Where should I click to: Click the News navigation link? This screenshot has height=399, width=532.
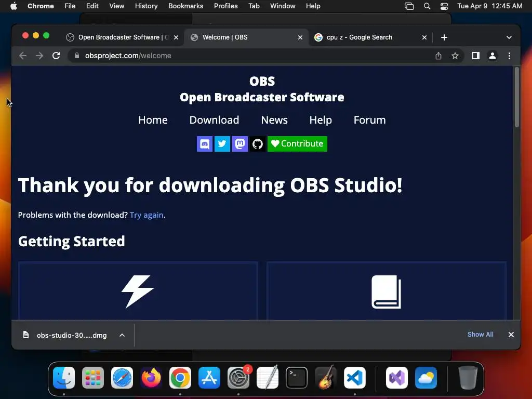274,120
